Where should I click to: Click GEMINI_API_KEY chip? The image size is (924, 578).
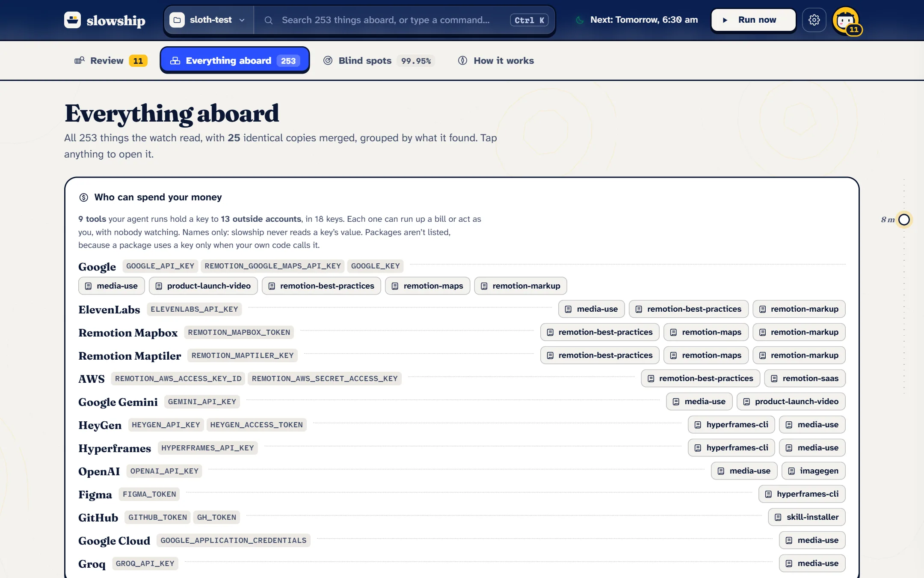202,402
